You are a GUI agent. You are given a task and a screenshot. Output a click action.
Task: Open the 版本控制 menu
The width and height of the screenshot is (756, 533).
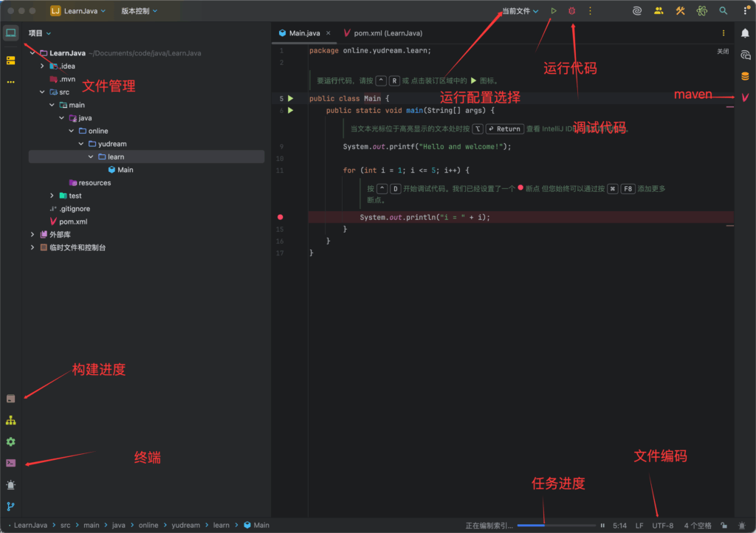[x=139, y=11]
